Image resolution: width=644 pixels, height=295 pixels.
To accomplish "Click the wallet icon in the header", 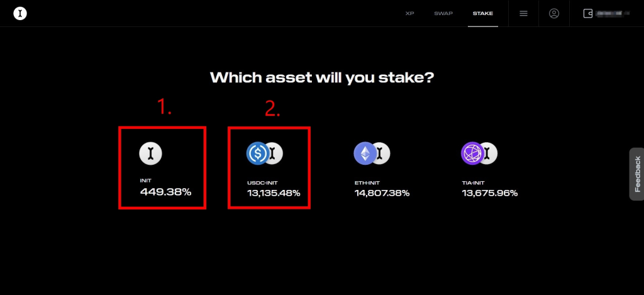I will 588,13.
